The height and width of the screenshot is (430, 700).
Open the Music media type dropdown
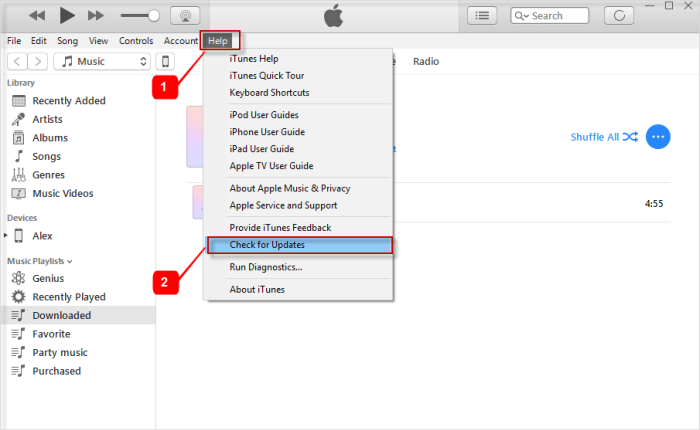point(102,61)
